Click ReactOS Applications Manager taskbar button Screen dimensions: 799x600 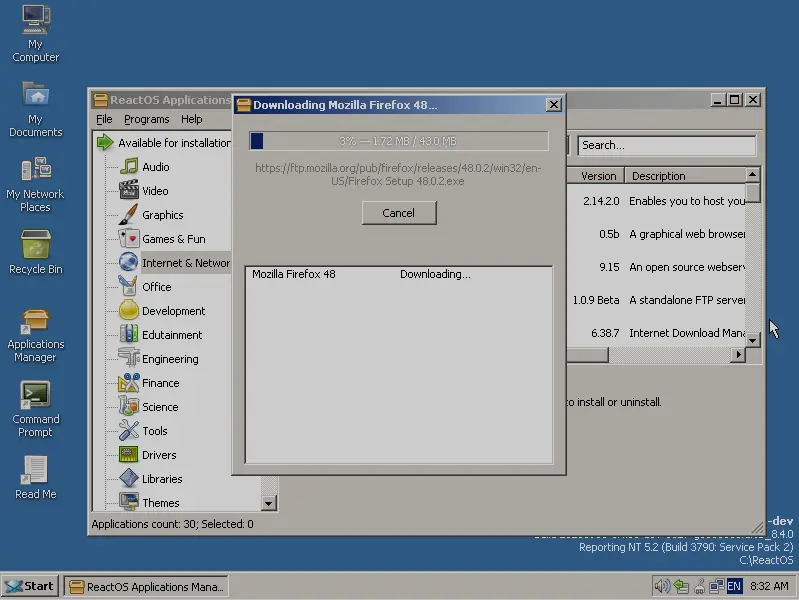point(146,586)
